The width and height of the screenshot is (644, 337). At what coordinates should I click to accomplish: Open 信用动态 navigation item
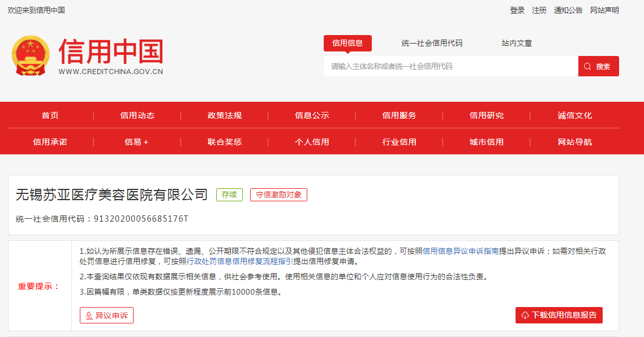[x=137, y=115]
